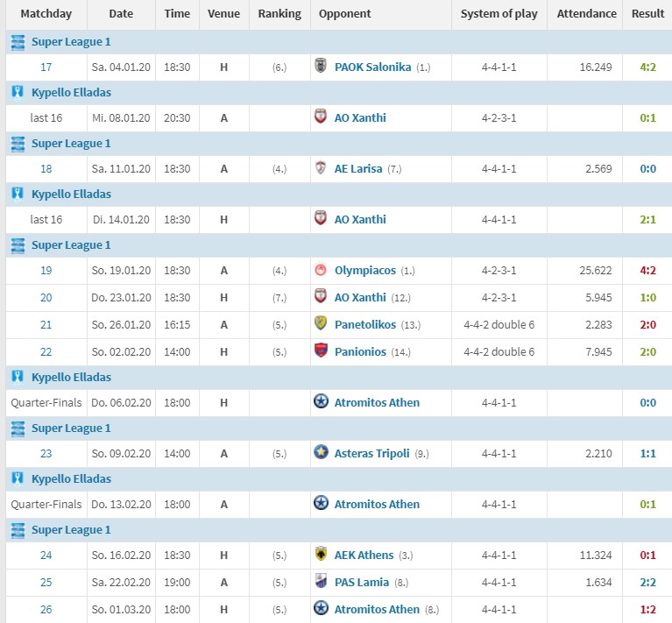Click AO Xanthi crest in 08.01.20 row
The width and height of the screenshot is (672, 623).
point(321,117)
